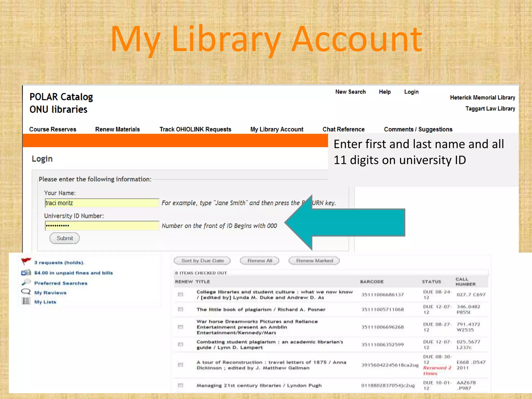Check renew box for War horse

(x=181, y=327)
